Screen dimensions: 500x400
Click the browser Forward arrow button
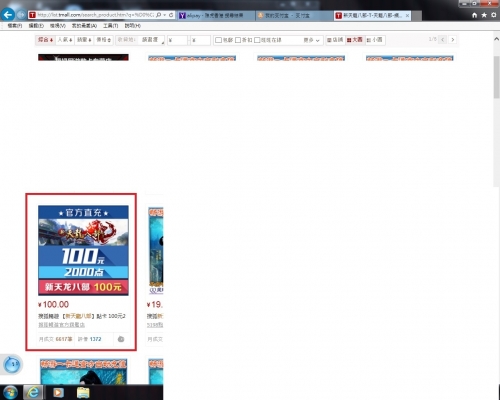pos(21,15)
